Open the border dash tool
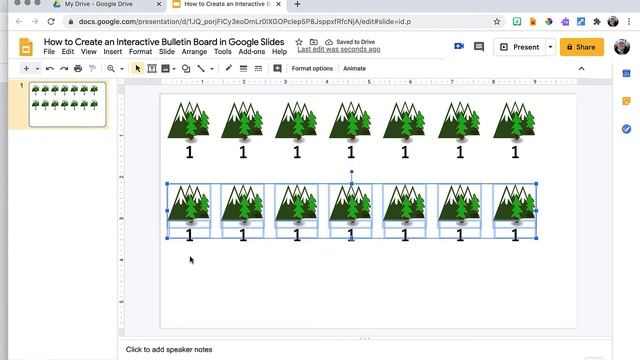This screenshot has height=360, width=640. (258, 69)
